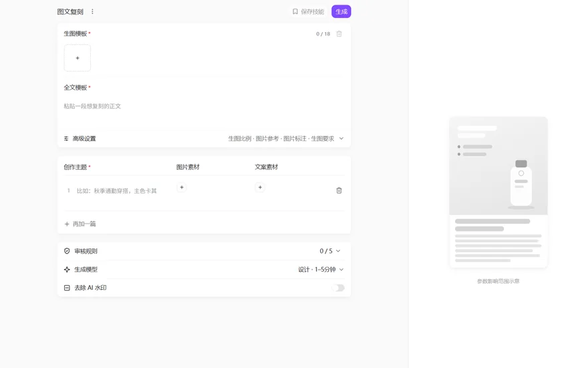Click the 审核规则 shield icon
Viewport: 588px width, 368px height.
click(x=67, y=251)
